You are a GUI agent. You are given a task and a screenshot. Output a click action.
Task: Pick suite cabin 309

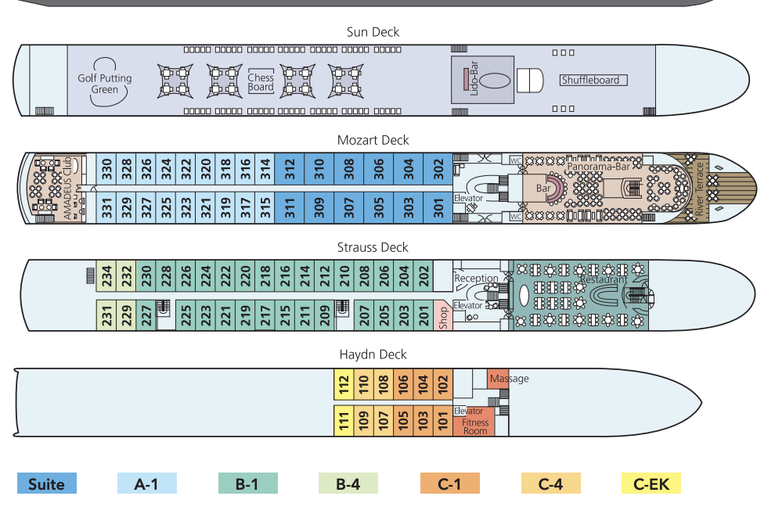pos(319,207)
